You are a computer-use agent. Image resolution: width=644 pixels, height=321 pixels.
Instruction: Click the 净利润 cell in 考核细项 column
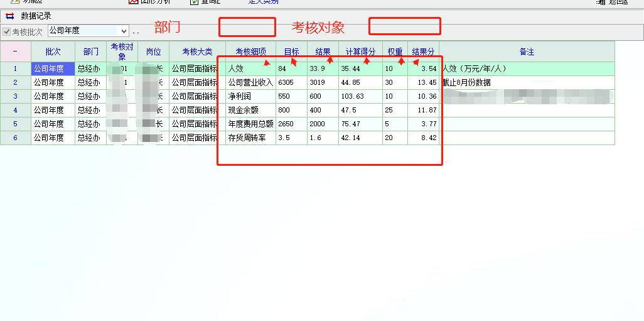(x=250, y=96)
